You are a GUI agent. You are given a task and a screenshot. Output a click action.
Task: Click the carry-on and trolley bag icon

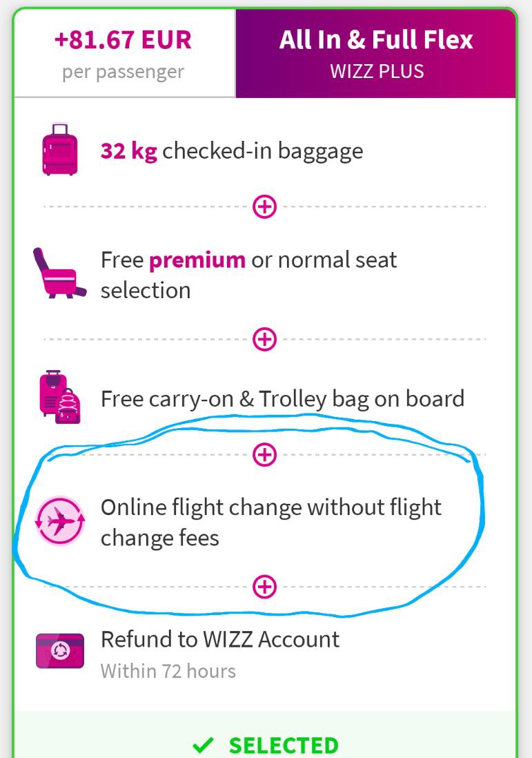tap(59, 397)
